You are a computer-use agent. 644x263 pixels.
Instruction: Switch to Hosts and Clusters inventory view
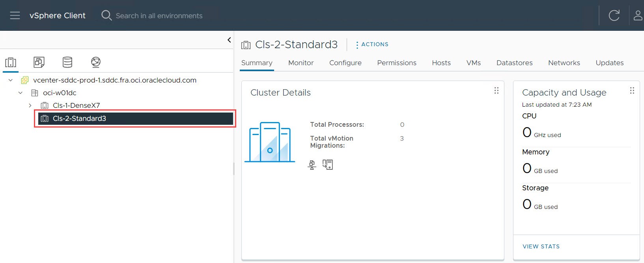(11, 62)
